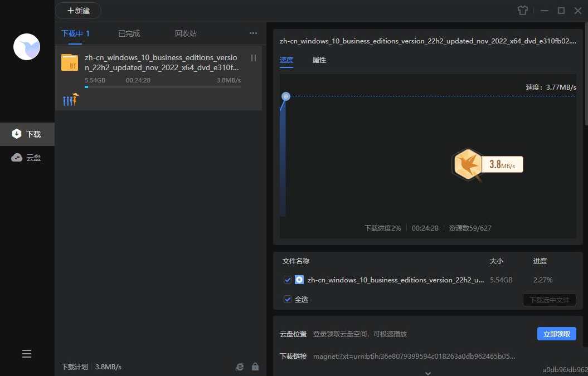Click the Thunder logo avatar
The width and height of the screenshot is (588, 376).
pos(26,47)
